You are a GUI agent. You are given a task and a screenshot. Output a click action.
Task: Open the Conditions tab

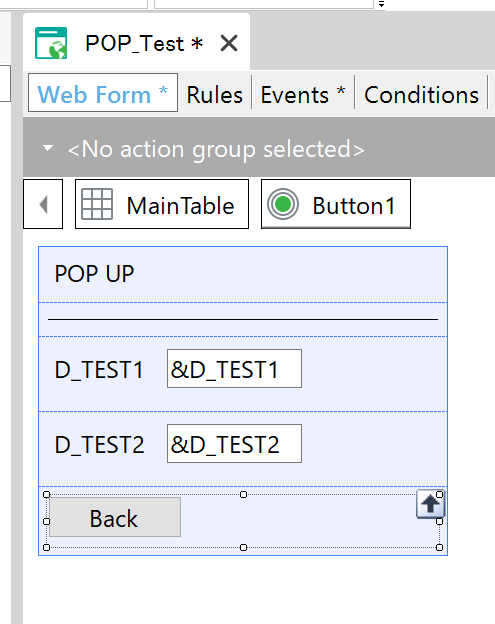pos(421,95)
